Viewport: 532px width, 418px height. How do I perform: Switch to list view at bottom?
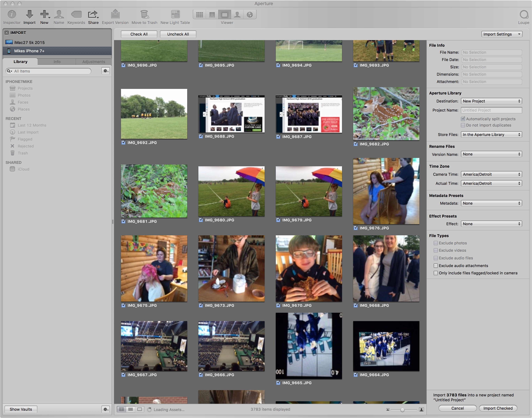tap(130, 409)
